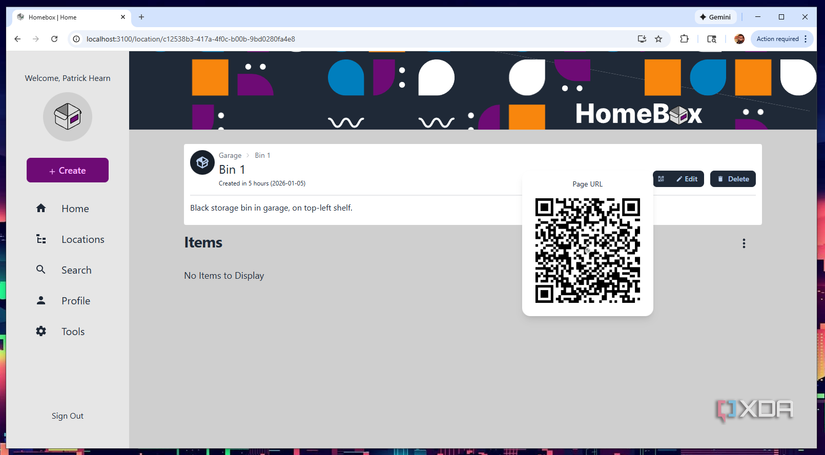Click the tab search icon beside Extensions
This screenshot has height=455, width=825.
[x=711, y=39]
